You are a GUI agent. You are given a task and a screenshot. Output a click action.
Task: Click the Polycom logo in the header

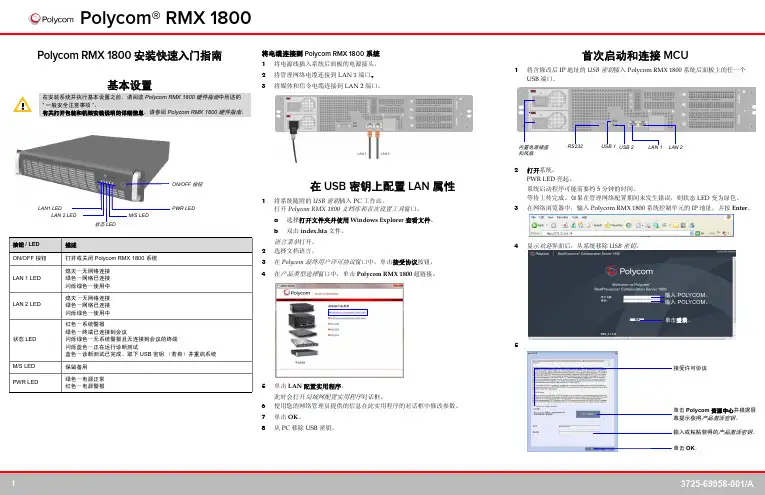point(42,18)
